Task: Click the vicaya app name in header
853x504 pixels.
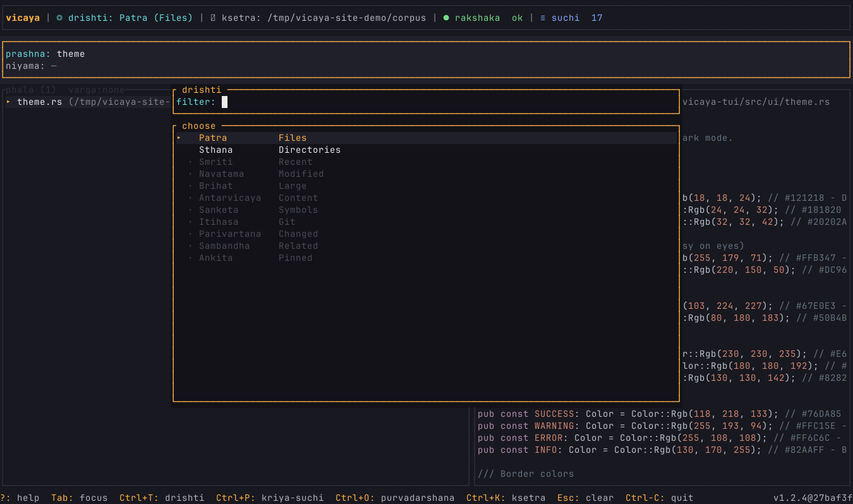Action: 23,18
